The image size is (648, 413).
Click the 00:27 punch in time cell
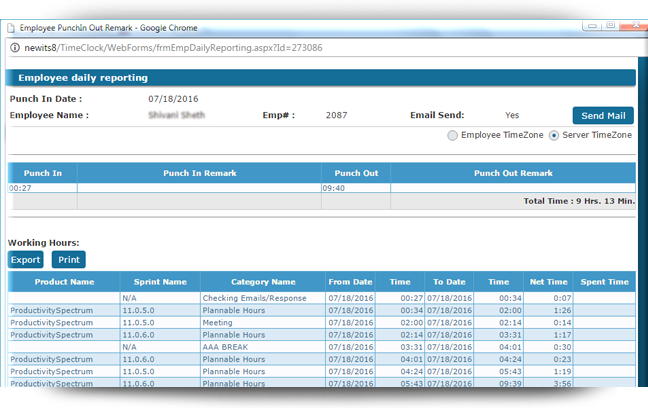tap(22, 187)
